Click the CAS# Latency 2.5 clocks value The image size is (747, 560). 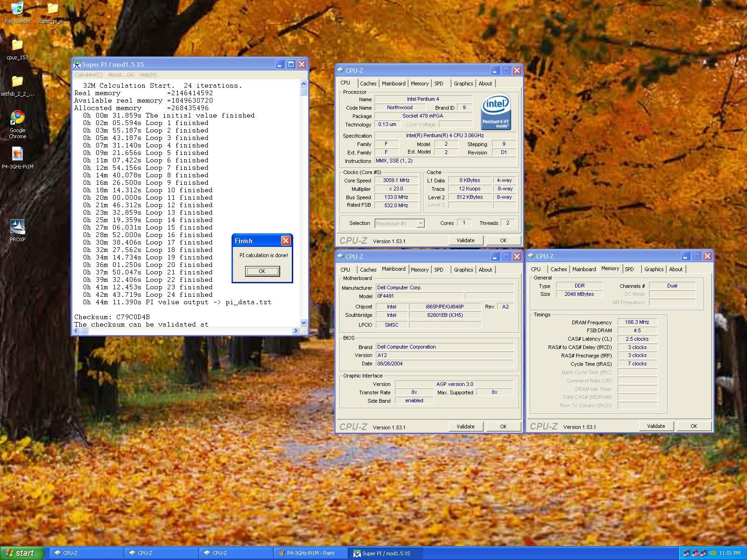[637, 339]
